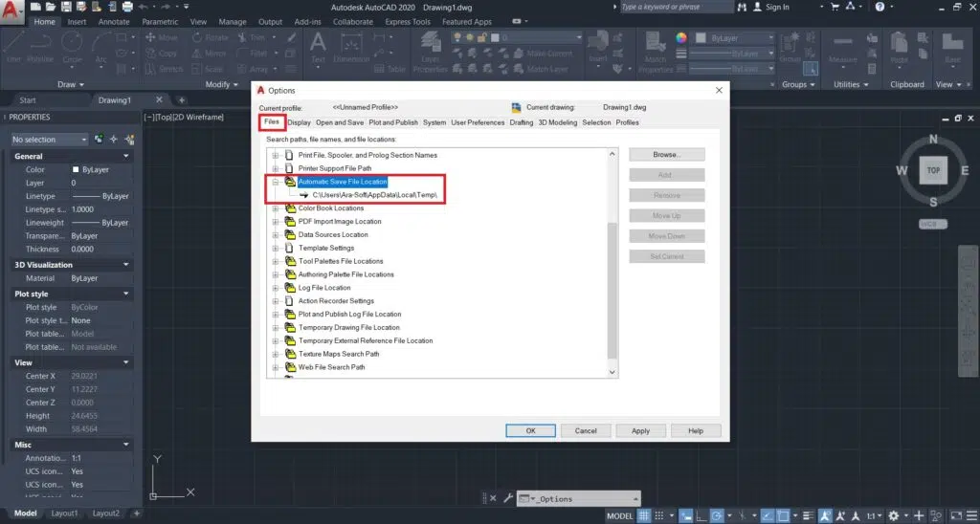Expand the Color Book Locations node
Viewport: 980px width, 524px height.
point(275,208)
